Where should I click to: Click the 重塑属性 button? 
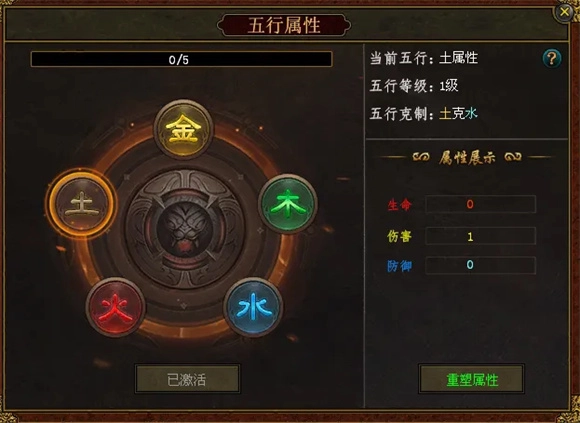point(471,379)
